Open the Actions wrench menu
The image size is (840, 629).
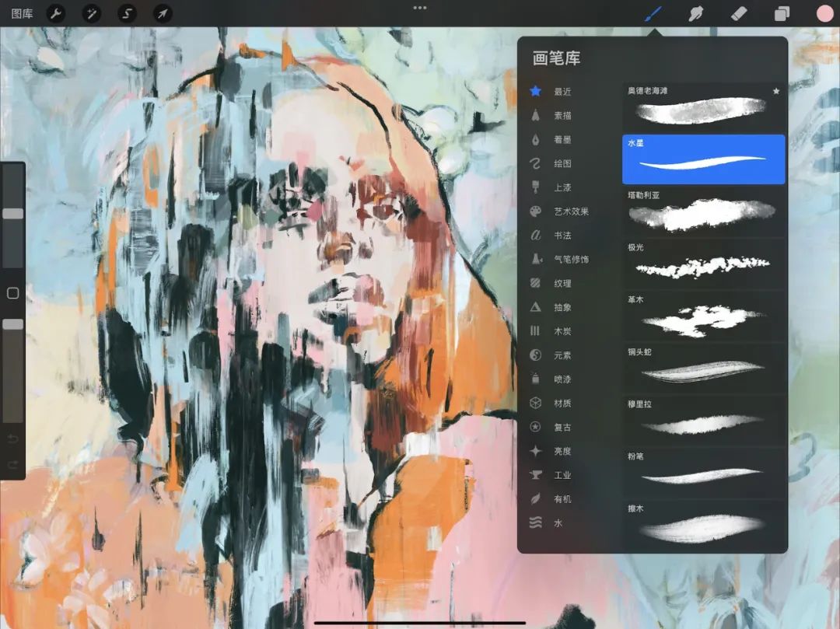pos(56,13)
